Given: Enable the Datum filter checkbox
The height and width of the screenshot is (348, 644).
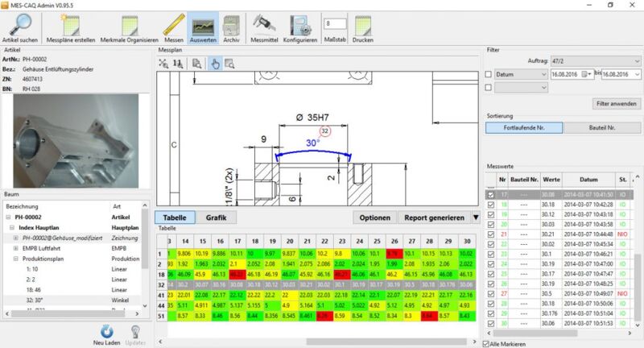Looking at the screenshot, I should click(x=489, y=74).
